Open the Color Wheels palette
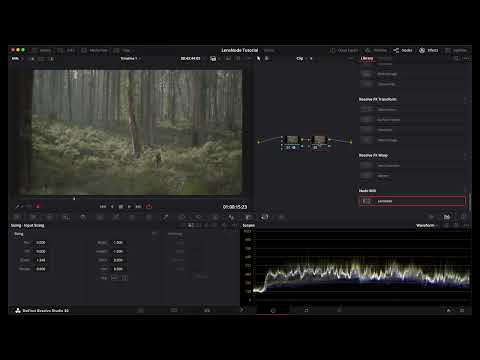 (49, 217)
